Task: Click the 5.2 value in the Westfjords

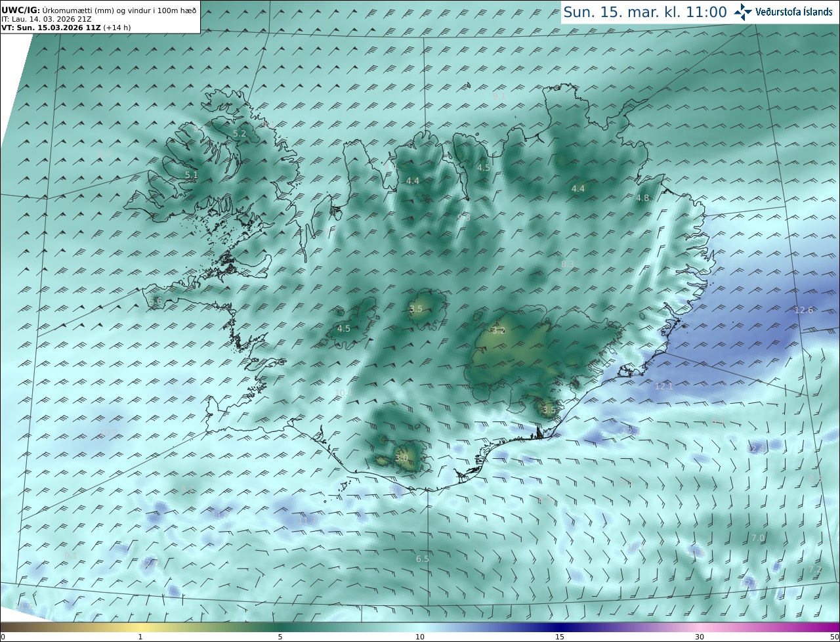Action: click(x=240, y=134)
